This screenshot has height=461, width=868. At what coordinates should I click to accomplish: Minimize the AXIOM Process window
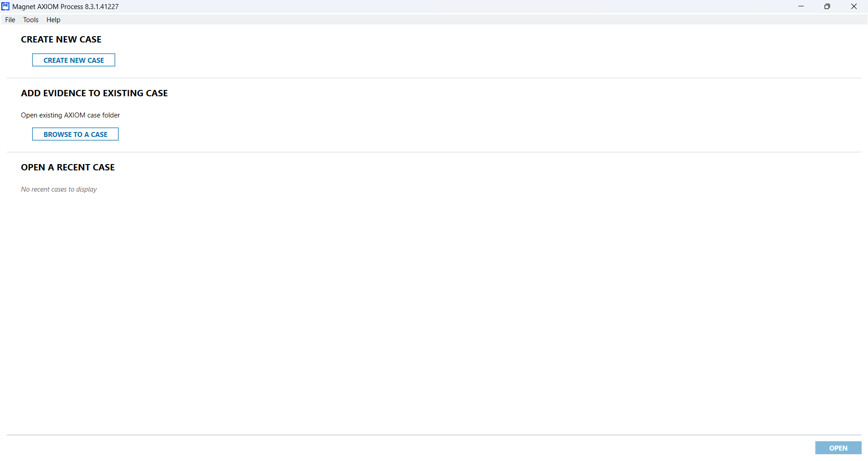[801, 6]
